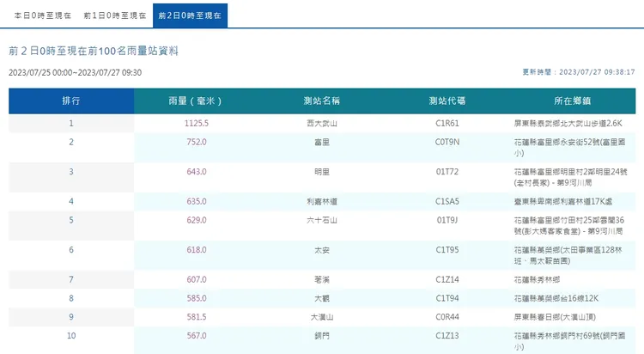
Task: Click the update time 2023/07/27 09:38:17
Action: pos(597,72)
